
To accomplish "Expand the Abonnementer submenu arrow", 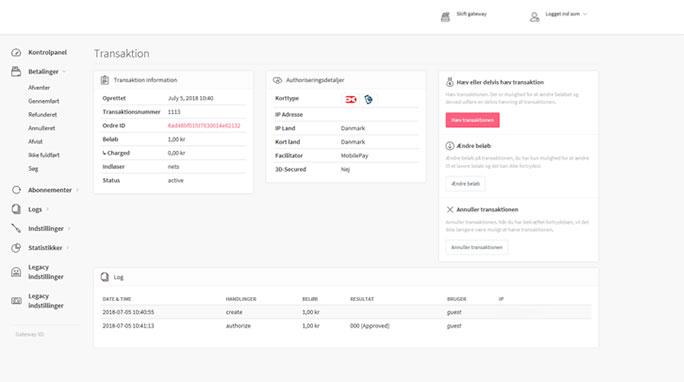I will pyautogui.click(x=77, y=190).
